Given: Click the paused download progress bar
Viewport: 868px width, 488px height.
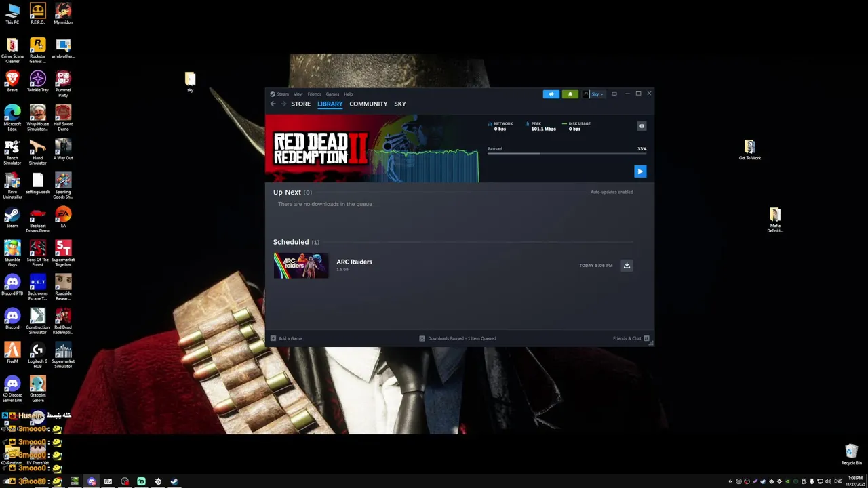Looking at the screenshot, I should [x=566, y=154].
